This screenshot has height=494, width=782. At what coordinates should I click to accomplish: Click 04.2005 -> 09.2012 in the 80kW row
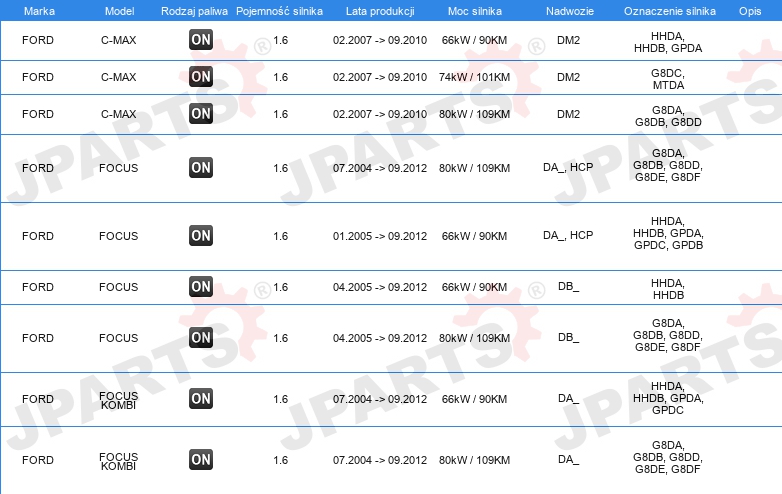(380, 338)
